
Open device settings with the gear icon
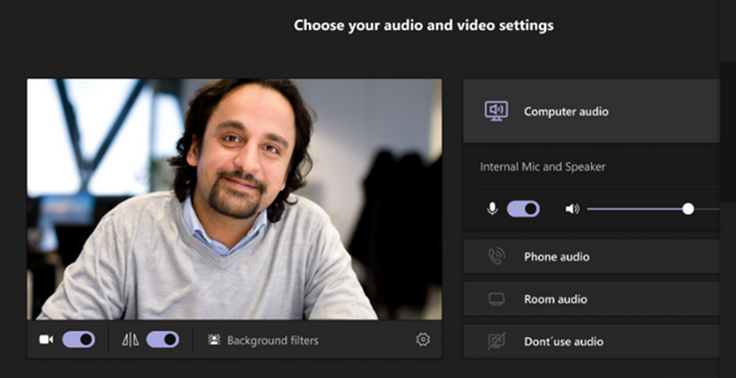tap(423, 339)
